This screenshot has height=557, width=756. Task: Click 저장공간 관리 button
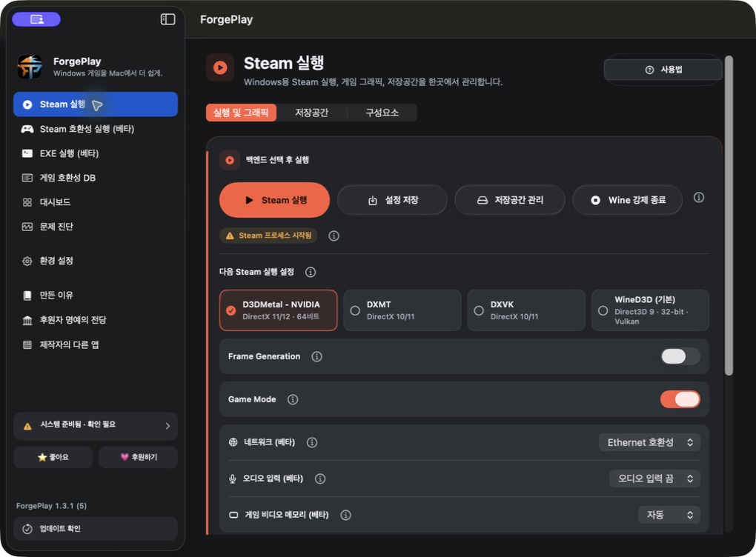(510, 200)
